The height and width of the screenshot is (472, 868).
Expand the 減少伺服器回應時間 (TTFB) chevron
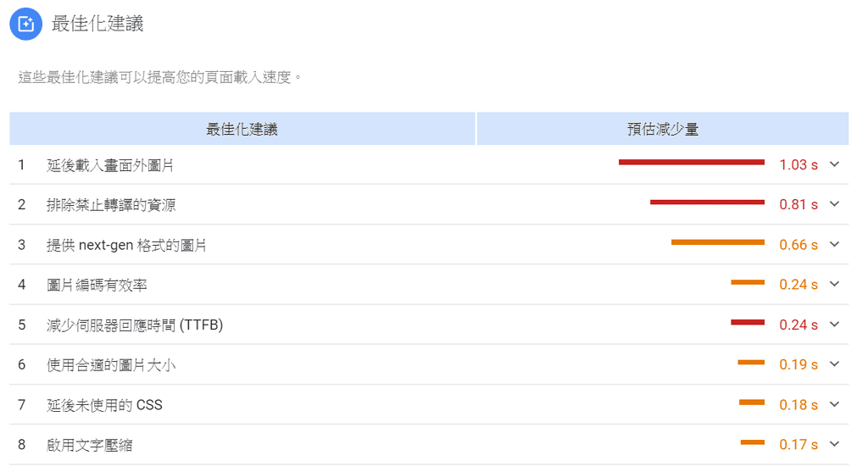point(835,325)
